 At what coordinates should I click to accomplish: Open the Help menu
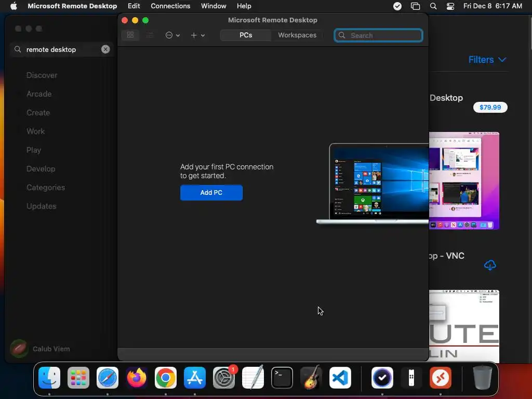(x=244, y=6)
